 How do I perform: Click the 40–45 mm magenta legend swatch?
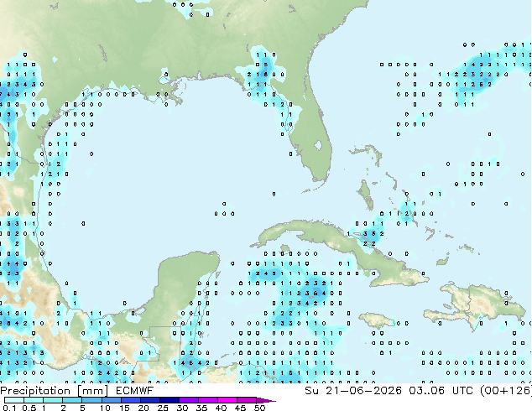227,400
